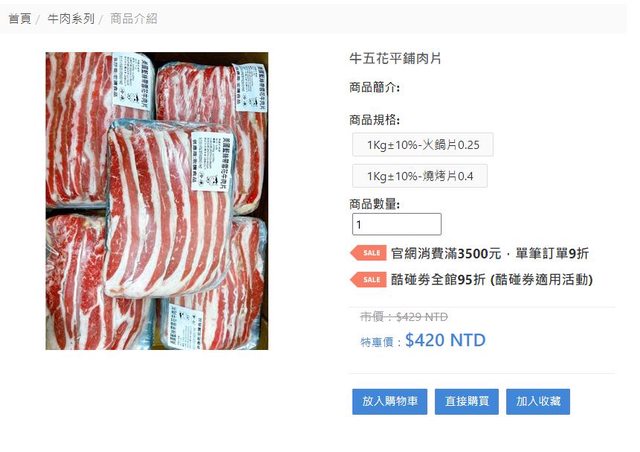Viewport: 640px width, 452px height.
Task: Click the 商品介紹 breadcrumb item
Action: [134, 19]
